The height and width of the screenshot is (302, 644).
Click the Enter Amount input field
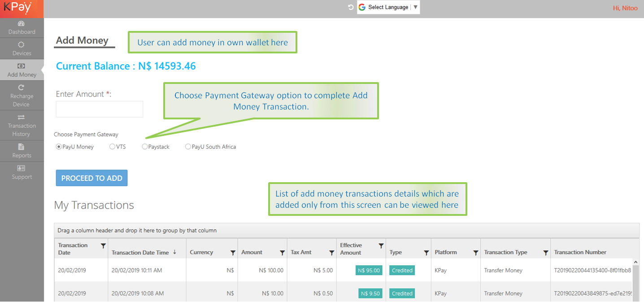click(x=99, y=109)
